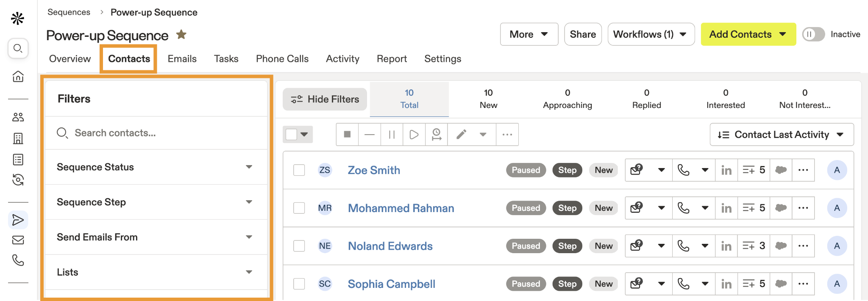Image resolution: width=868 pixels, height=301 pixels.
Task: Switch to the Emails tab
Action: click(x=182, y=59)
